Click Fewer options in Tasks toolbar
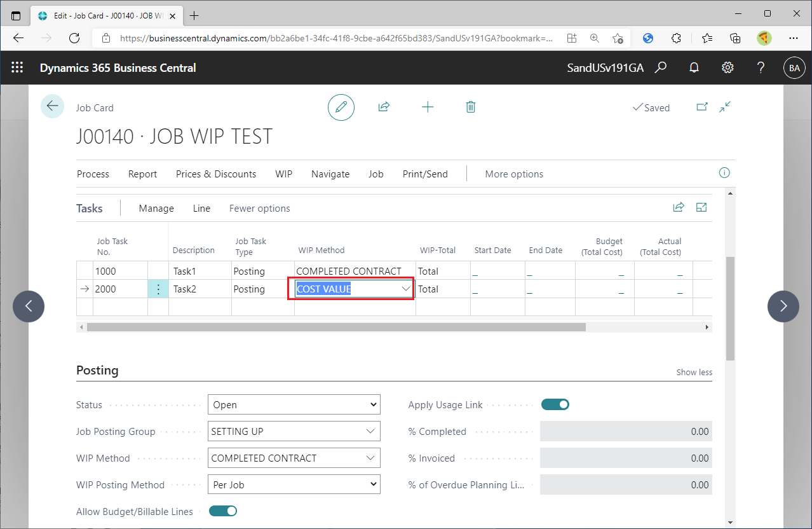Image resolution: width=812 pixels, height=529 pixels. pyautogui.click(x=259, y=209)
